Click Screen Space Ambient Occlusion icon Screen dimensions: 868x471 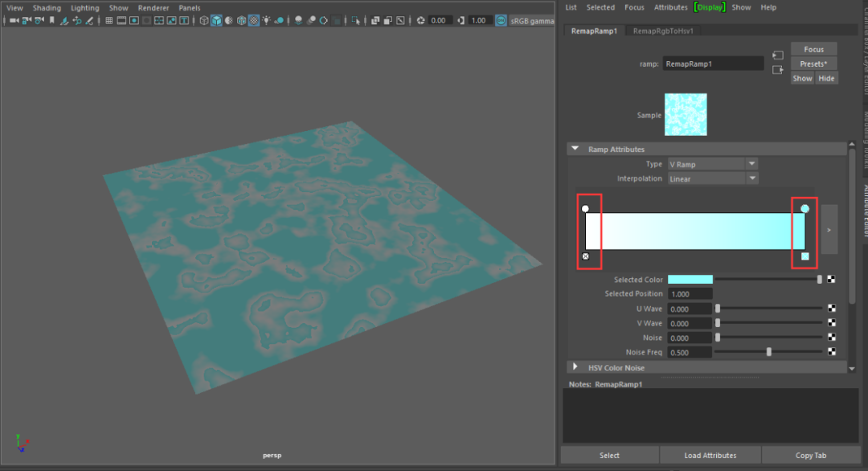(x=299, y=20)
